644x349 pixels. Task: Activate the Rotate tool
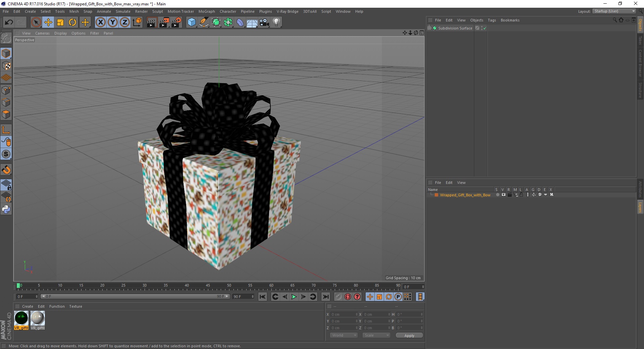[72, 22]
